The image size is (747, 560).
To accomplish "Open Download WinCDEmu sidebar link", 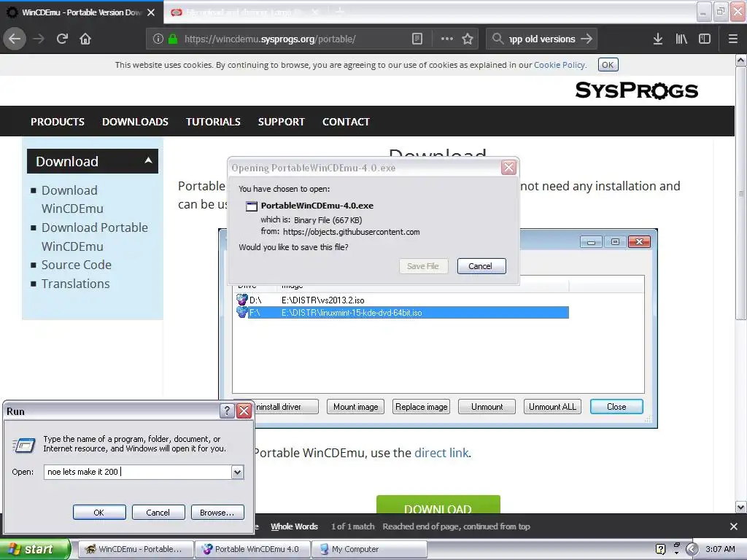I will coord(72,200).
